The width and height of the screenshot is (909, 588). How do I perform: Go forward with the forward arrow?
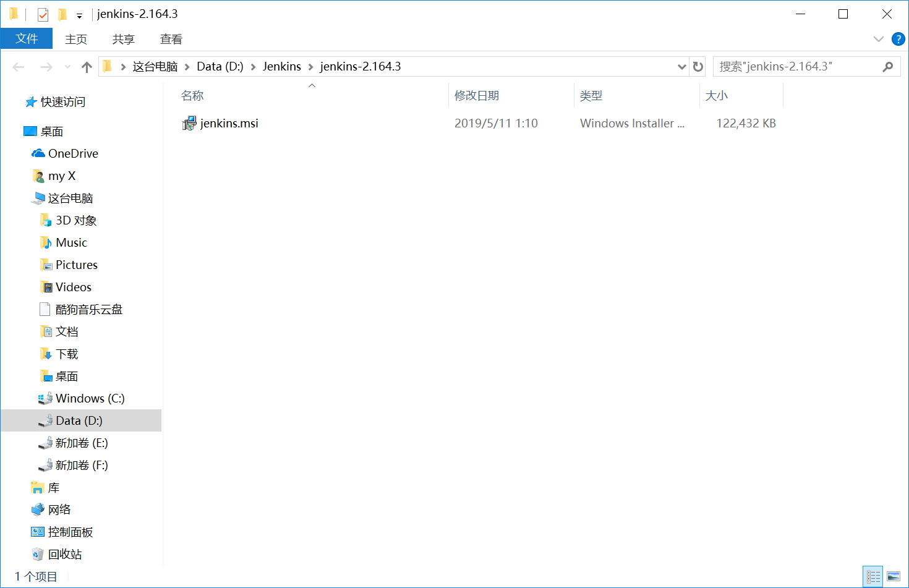coord(46,67)
